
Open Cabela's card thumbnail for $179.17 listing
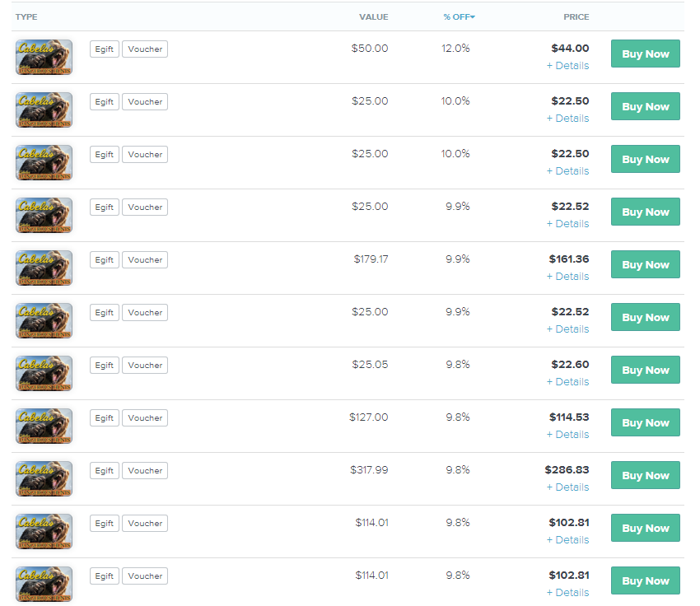(44, 268)
